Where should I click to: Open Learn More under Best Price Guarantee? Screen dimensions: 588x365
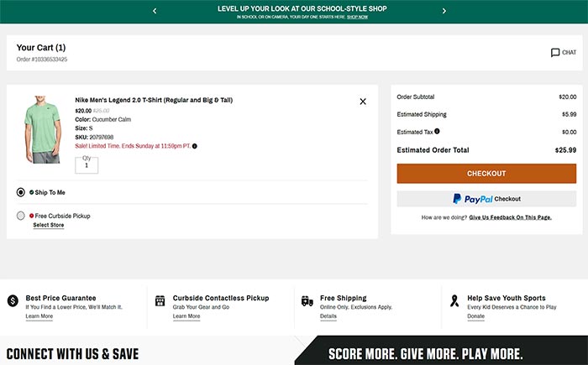tap(39, 315)
